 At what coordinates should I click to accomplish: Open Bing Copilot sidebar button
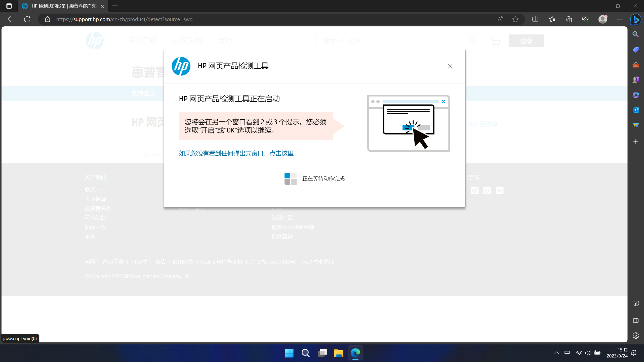[636, 19]
